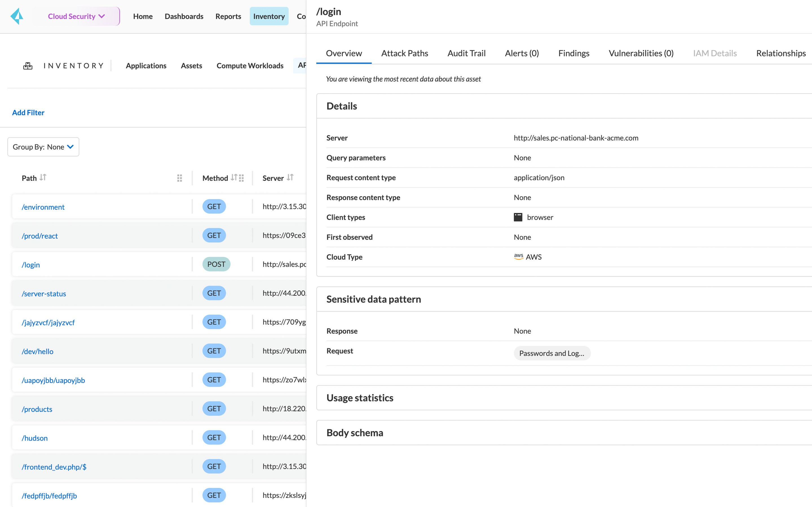Select the Findings tab
This screenshot has height=507, width=812.
pyautogui.click(x=573, y=53)
